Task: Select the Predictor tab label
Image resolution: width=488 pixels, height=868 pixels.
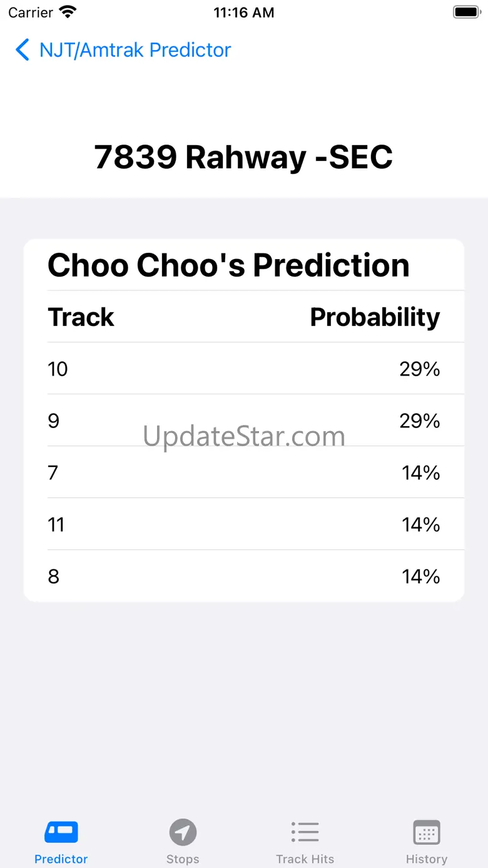Action: 61,859
